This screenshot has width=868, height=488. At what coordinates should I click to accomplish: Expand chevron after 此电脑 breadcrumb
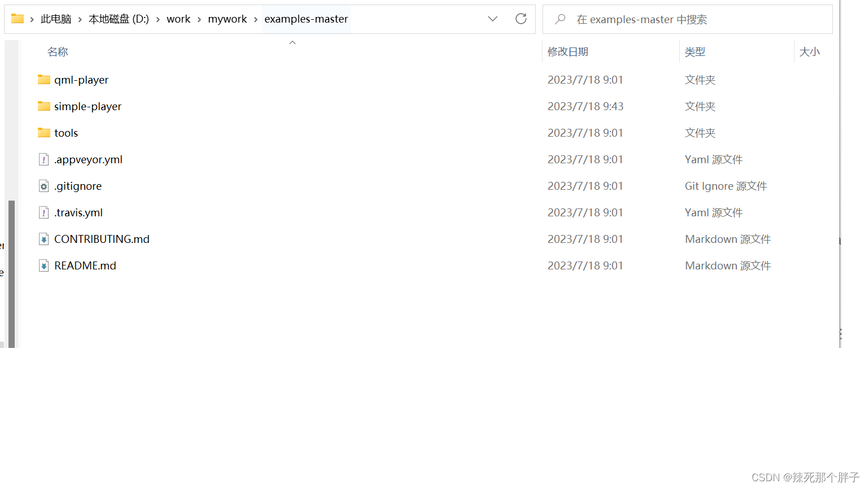[80, 19]
